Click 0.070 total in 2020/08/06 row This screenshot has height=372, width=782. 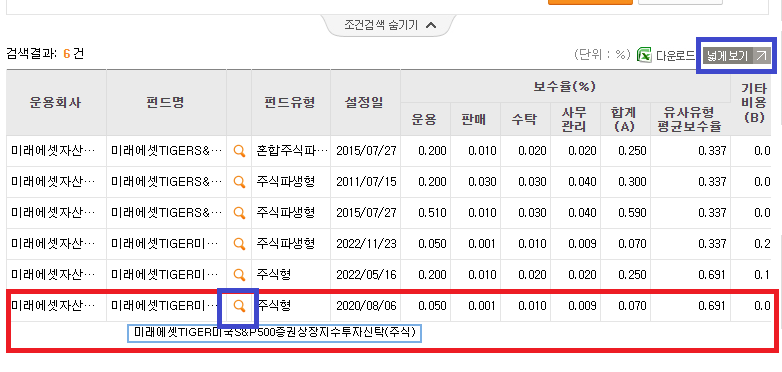coord(632,306)
